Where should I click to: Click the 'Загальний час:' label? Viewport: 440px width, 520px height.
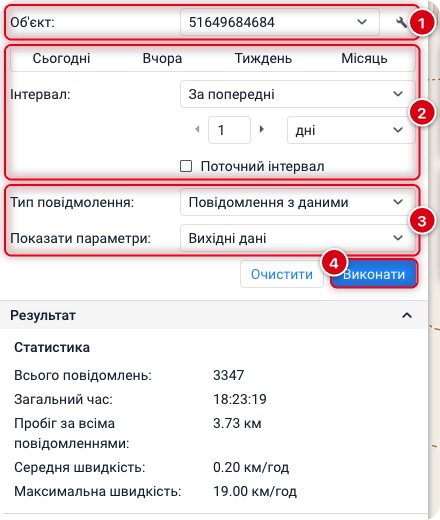pos(64,399)
